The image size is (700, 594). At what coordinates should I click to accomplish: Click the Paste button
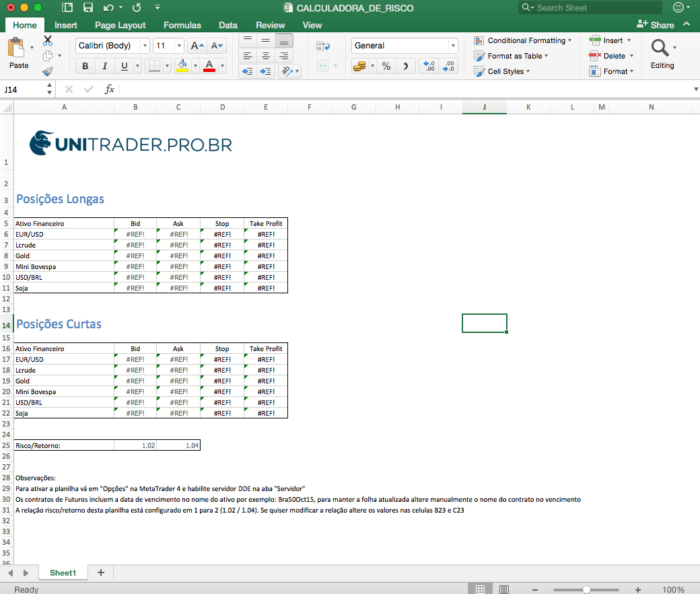[18, 54]
